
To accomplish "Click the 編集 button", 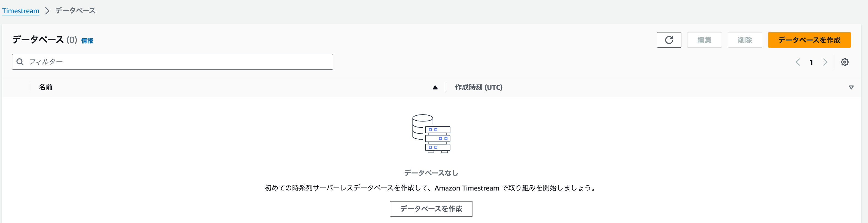I will [x=704, y=40].
